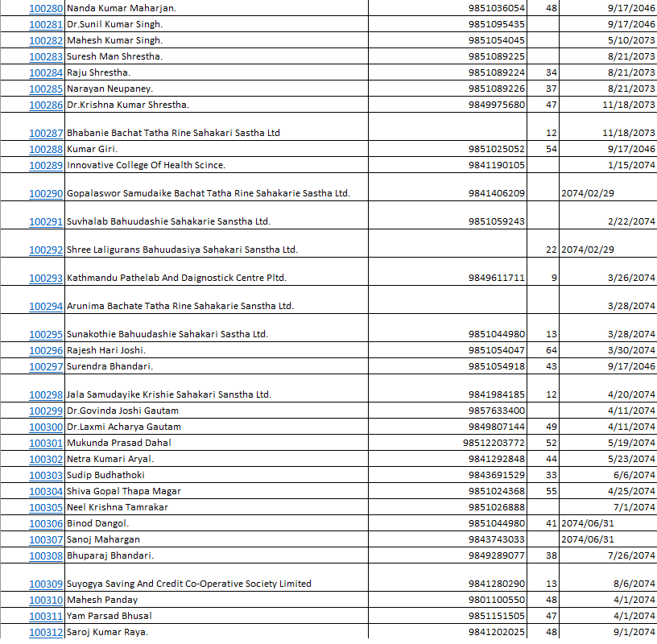This screenshot has height=644, width=657.
Task: Select the Nanda Kumar Maharjan name cell
Action: 121,8
